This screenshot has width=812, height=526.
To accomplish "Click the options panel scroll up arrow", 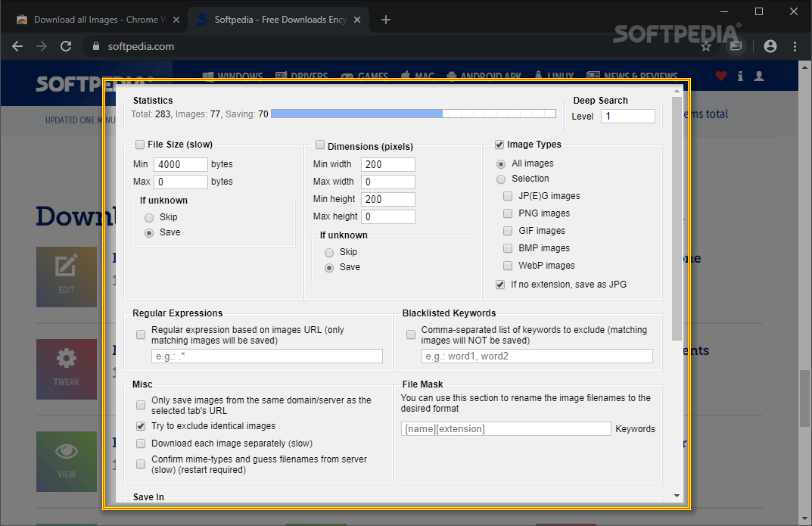I will [677, 91].
